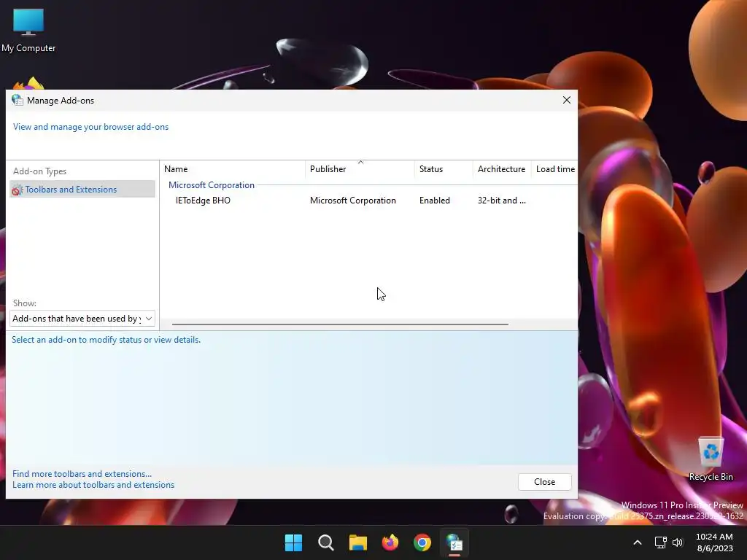The height and width of the screenshot is (560, 747).
Task: Open network status tray icon
Action: click(x=660, y=542)
